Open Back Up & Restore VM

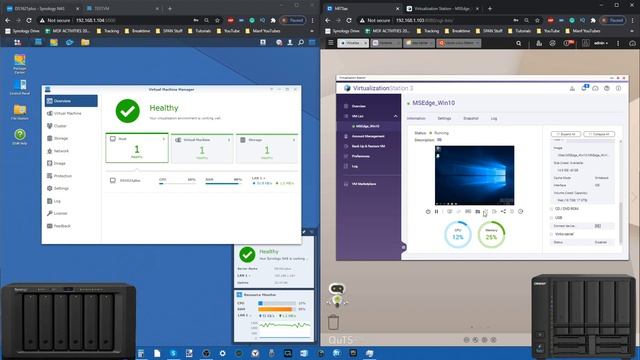pos(369,146)
